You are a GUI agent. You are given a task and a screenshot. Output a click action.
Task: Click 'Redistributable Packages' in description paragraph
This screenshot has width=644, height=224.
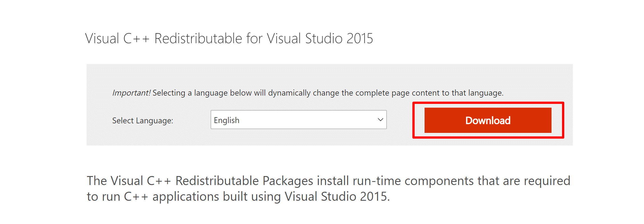244,181
